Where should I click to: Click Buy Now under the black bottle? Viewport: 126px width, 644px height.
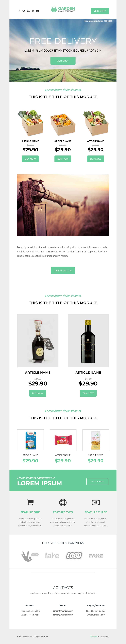[x=88, y=393]
